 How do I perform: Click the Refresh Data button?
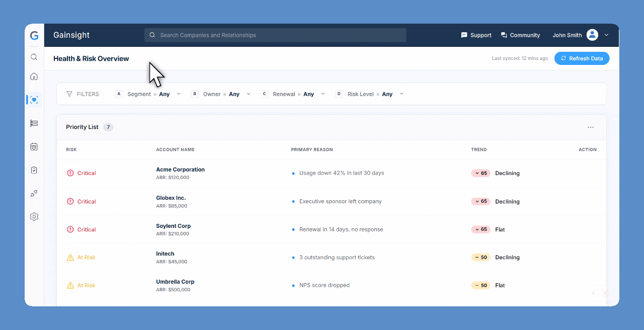(x=582, y=58)
